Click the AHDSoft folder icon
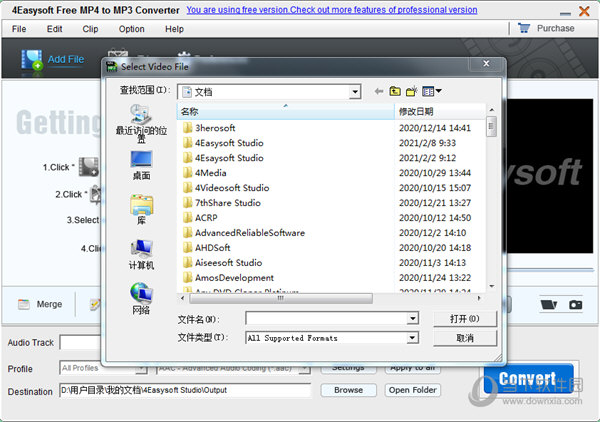 click(187, 248)
